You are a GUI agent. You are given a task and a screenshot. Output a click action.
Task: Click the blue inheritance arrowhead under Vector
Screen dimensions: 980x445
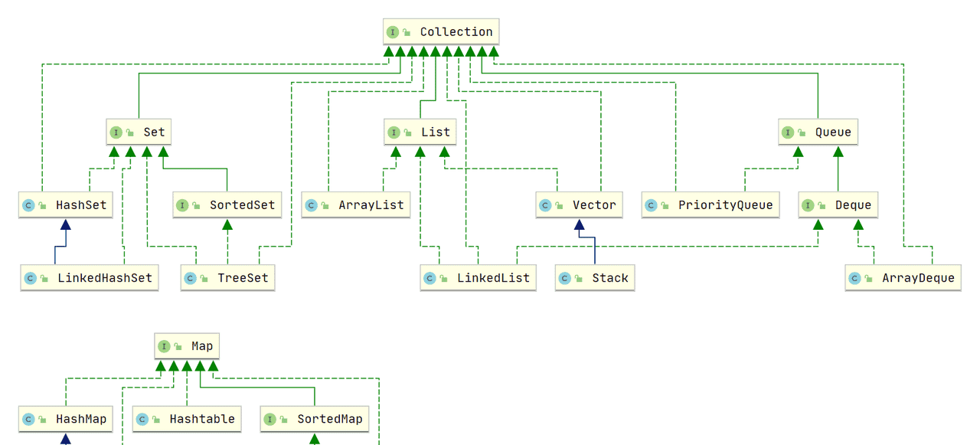tap(579, 225)
